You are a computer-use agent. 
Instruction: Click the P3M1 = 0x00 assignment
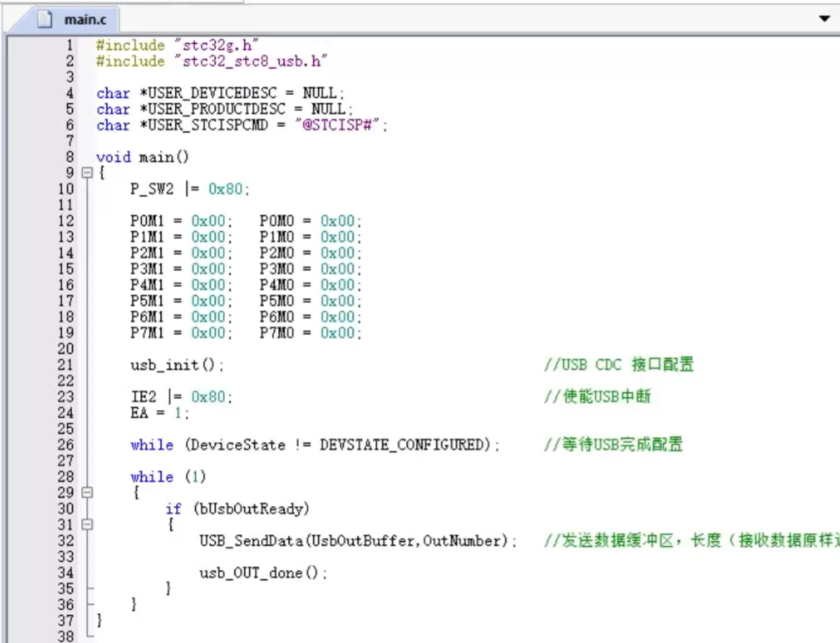pos(182,269)
